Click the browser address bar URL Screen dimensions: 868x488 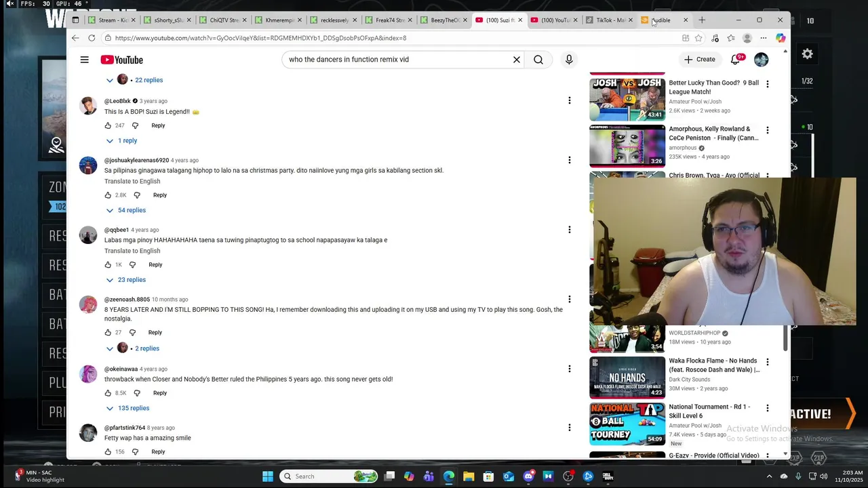(261, 39)
